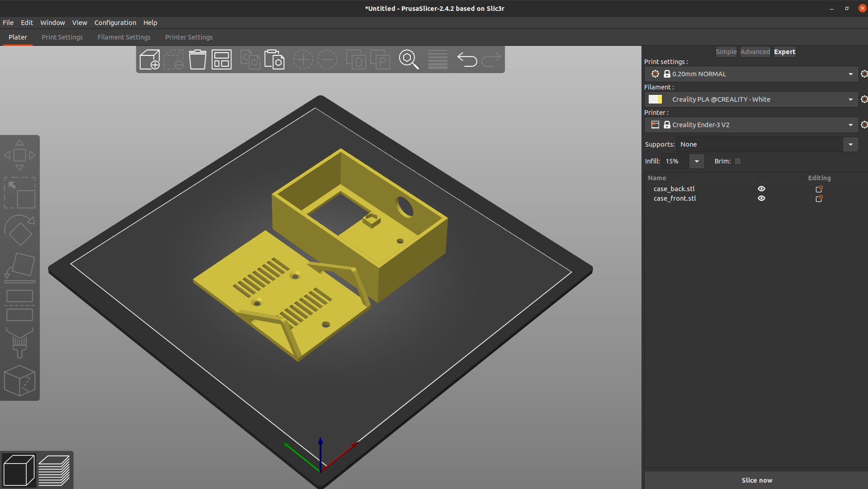The width and height of the screenshot is (868, 489).
Task: Expand the Infill percentage dropdown
Action: coord(697,161)
